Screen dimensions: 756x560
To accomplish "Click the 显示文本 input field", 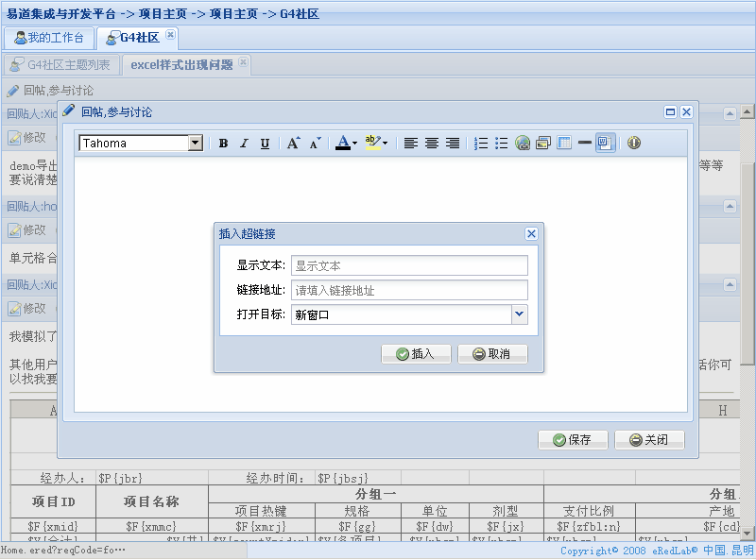I will pos(409,265).
